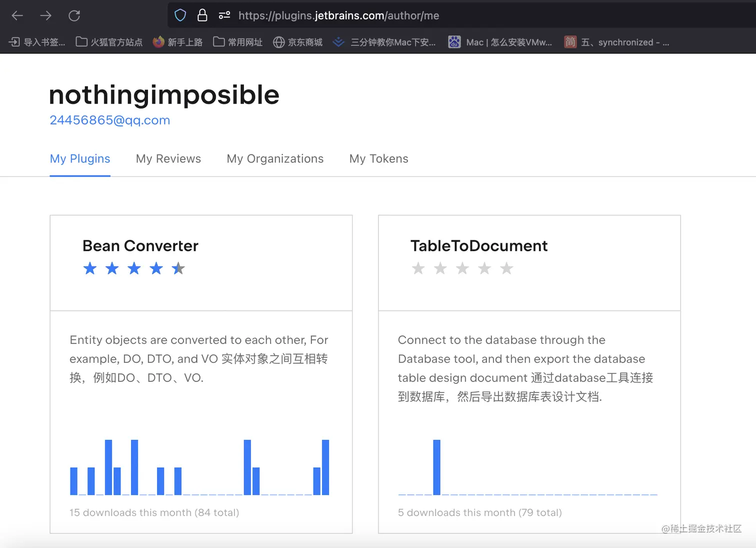
Task: Open the My Tokens tab
Action: point(379,159)
